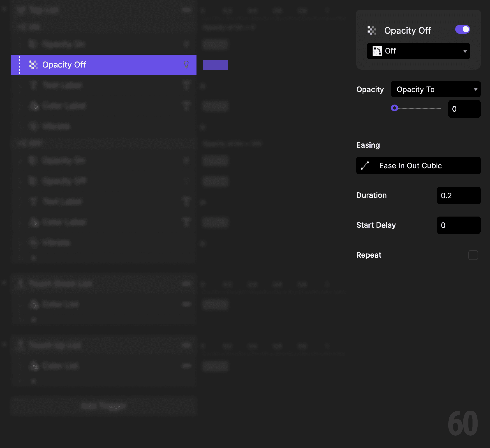Click the filter icon on the row below Opacity Off
The width and height of the screenshot is (490, 448).
pos(187,85)
